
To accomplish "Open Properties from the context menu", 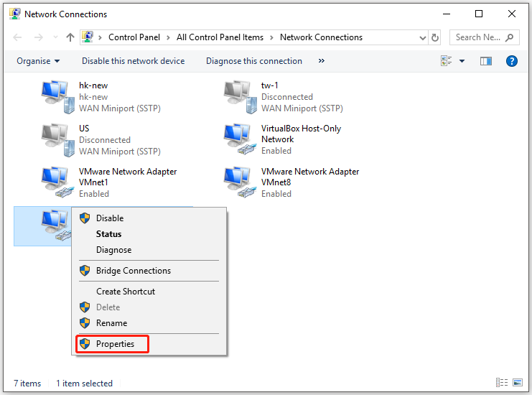I will [149, 344].
